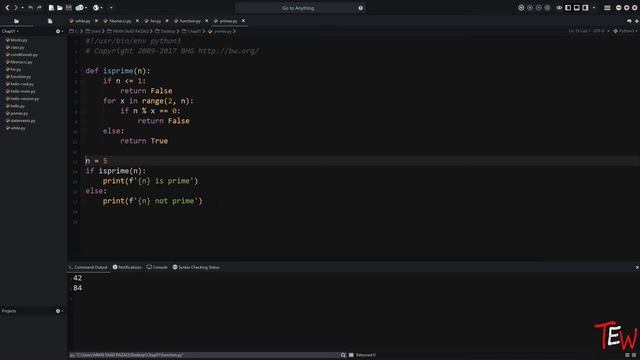The height and width of the screenshot is (360, 640).
Task: Focus the Go to Anything search field
Action: tap(297, 8)
